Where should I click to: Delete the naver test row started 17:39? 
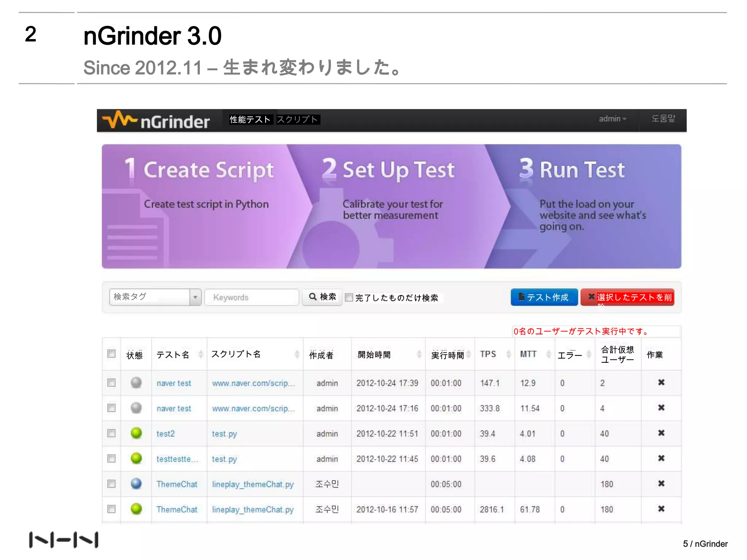pos(661,382)
